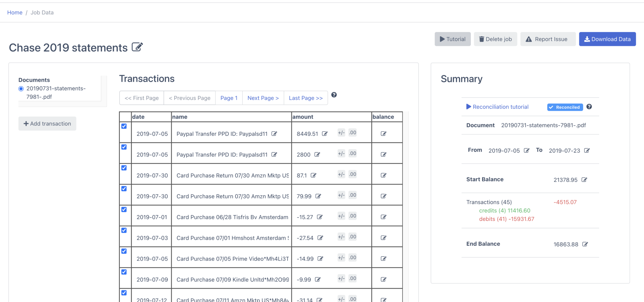The image size is (644, 302).
Task: Uncheck the first transaction row checkbox
Action: tap(124, 126)
